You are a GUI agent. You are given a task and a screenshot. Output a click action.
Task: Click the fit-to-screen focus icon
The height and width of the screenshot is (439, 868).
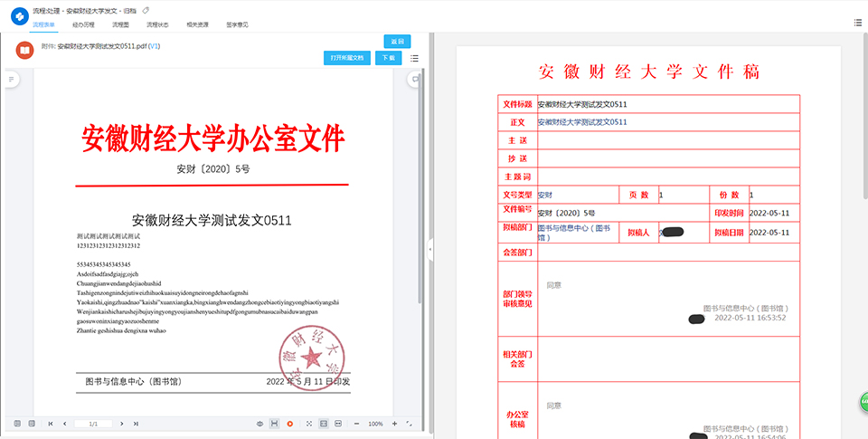309,424
